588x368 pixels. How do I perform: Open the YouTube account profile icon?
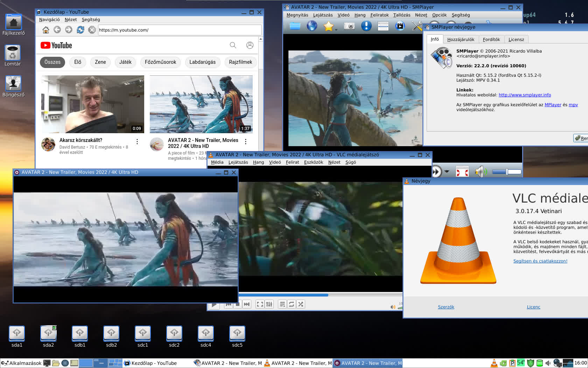tap(250, 45)
